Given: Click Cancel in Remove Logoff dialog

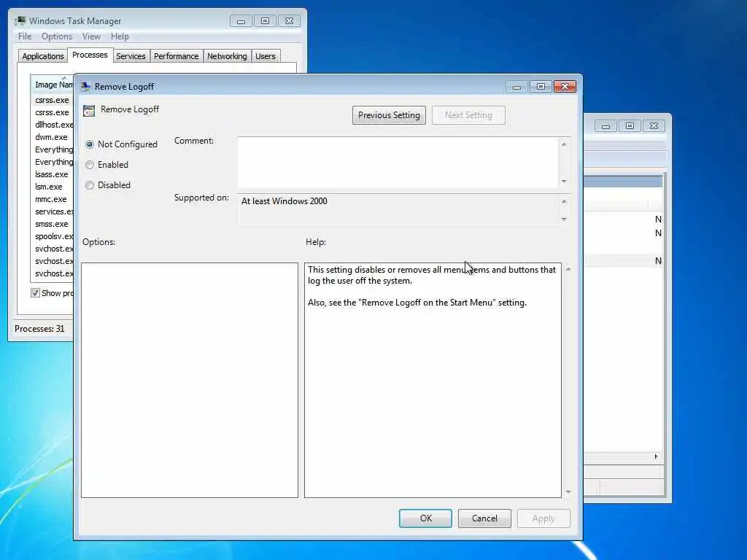Looking at the screenshot, I should 484,518.
